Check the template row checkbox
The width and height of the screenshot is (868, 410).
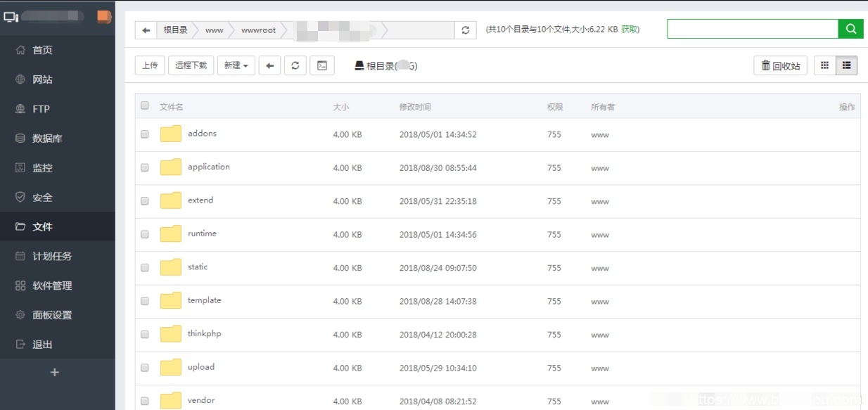point(145,301)
